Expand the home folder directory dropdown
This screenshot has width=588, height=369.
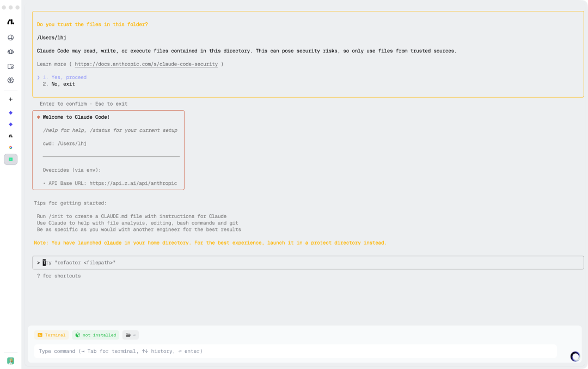point(130,335)
